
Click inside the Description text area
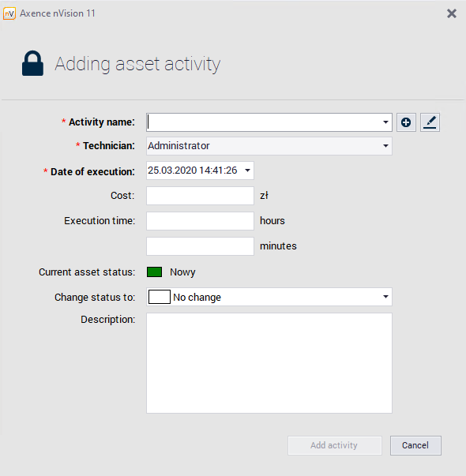(x=269, y=363)
